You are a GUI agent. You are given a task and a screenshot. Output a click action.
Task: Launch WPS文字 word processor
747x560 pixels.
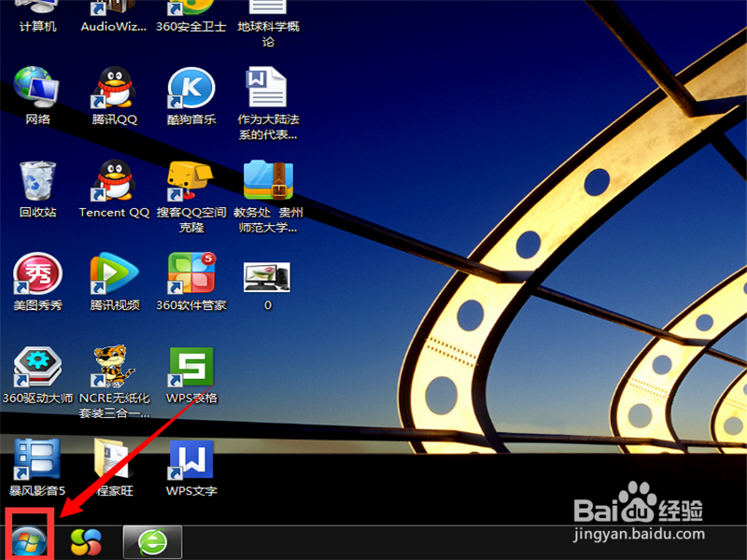click(191, 467)
